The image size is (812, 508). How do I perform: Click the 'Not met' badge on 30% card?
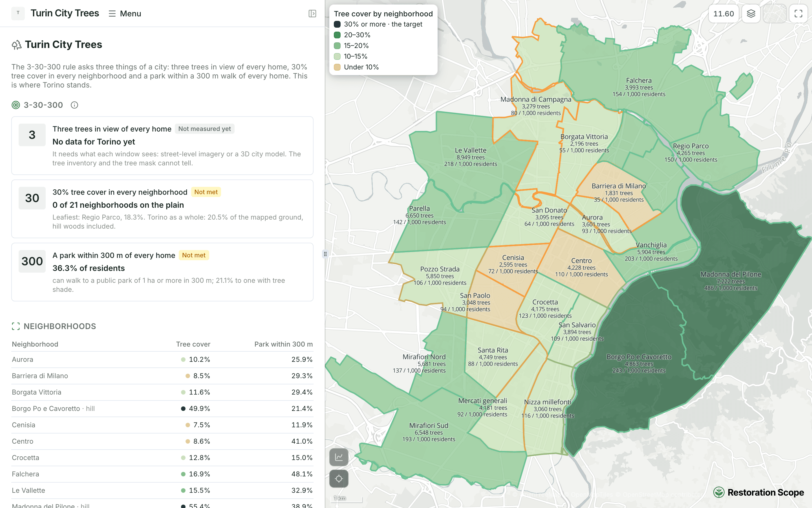[206, 192]
